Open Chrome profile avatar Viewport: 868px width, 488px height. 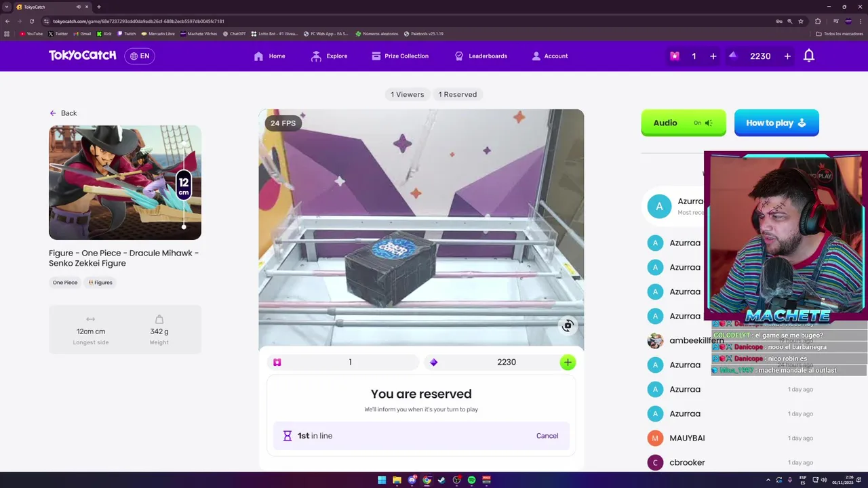[x=848, y=21]
